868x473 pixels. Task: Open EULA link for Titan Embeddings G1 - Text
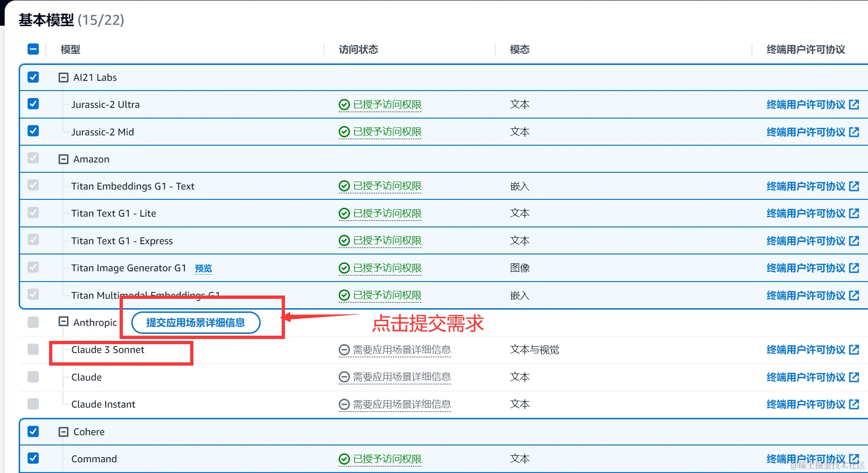click(x=813, y=186)
